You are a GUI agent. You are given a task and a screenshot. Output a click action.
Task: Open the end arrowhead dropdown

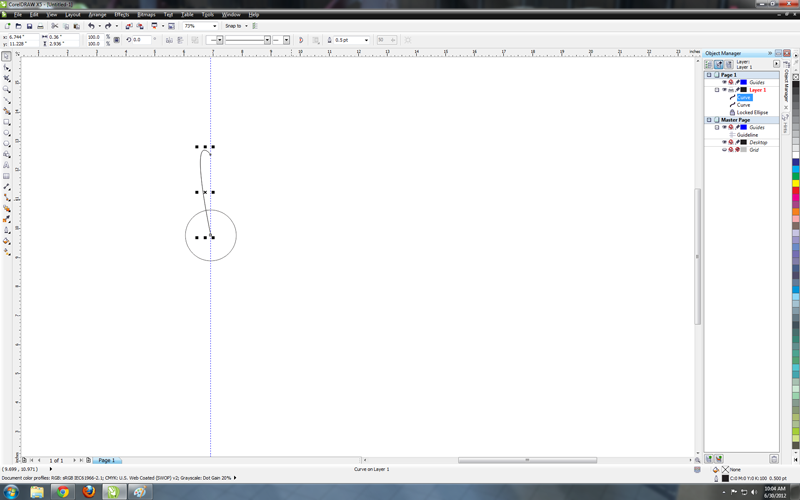coord(286,40)
